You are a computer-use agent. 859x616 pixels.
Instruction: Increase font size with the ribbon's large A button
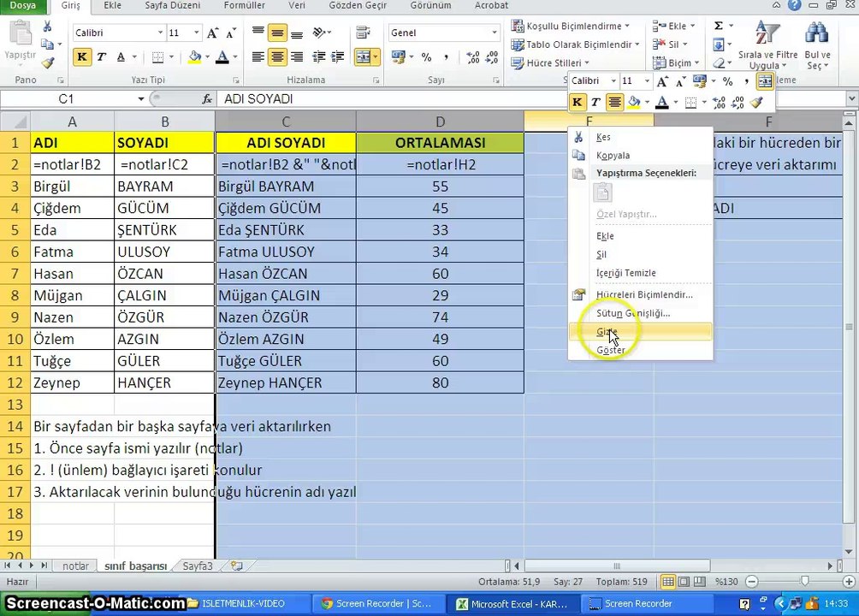pyautogui.click(x=212, y=33)
